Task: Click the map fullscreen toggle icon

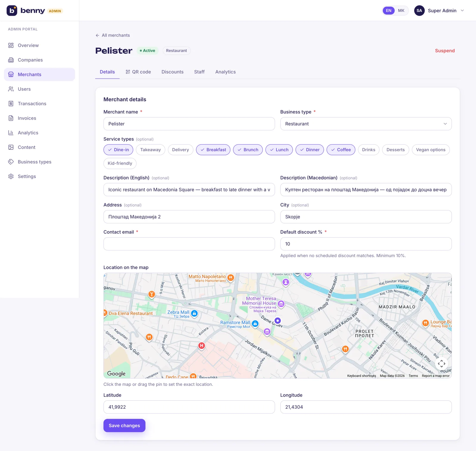Action: pos(441,363)
